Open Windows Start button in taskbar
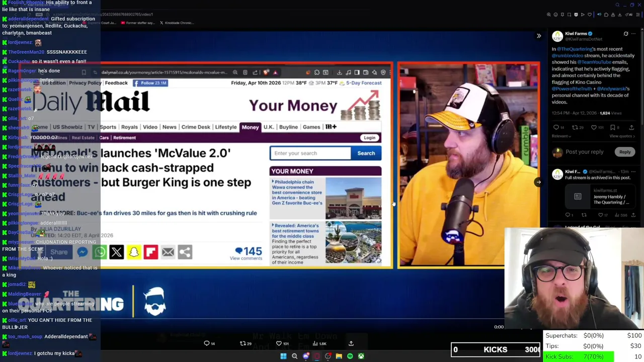This screenshot has width=644, height=362. pos(283,356)
